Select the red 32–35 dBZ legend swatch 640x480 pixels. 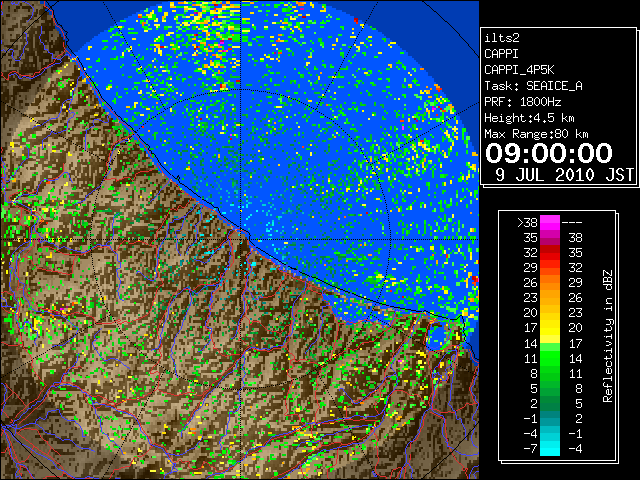550,253
